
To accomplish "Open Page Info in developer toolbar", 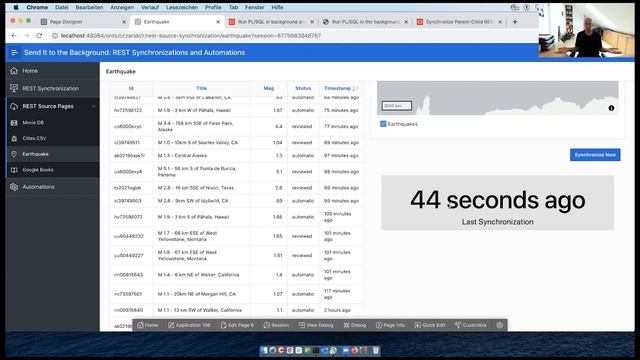I will coord(390,325).
